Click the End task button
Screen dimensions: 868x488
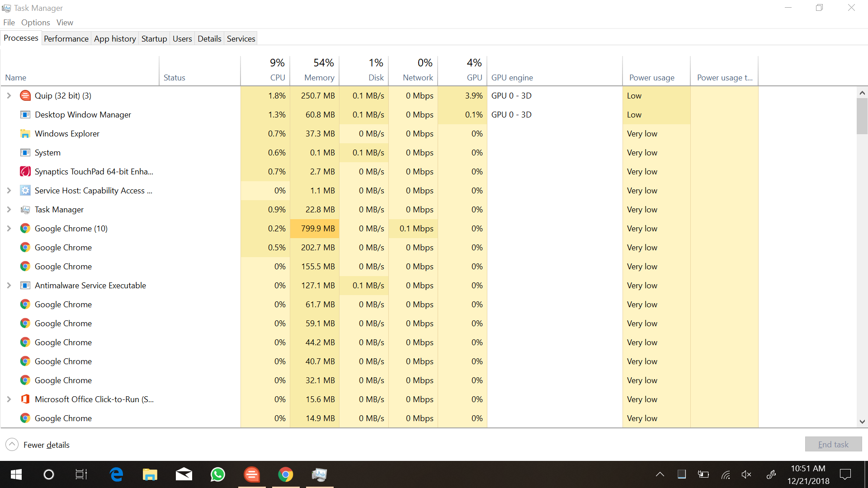tap(833, 445)
